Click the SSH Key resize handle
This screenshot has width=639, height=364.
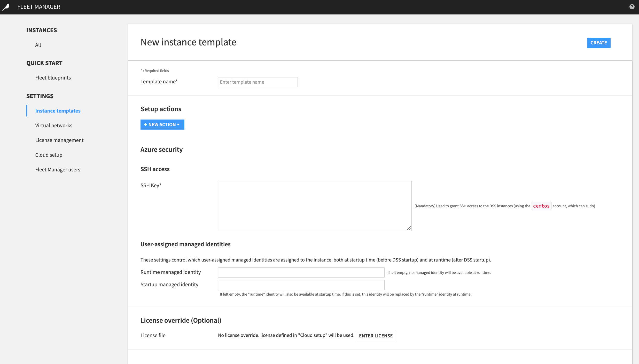click(x=409, y=229)
